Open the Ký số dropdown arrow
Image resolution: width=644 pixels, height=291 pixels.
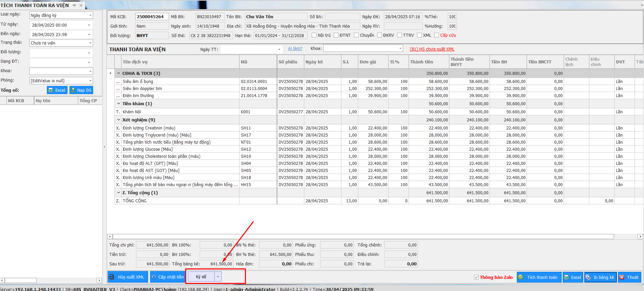coord(218,277)
